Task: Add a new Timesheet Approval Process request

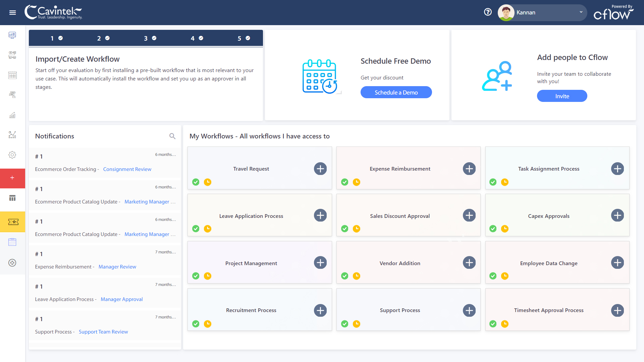Action: pos(618,310)
